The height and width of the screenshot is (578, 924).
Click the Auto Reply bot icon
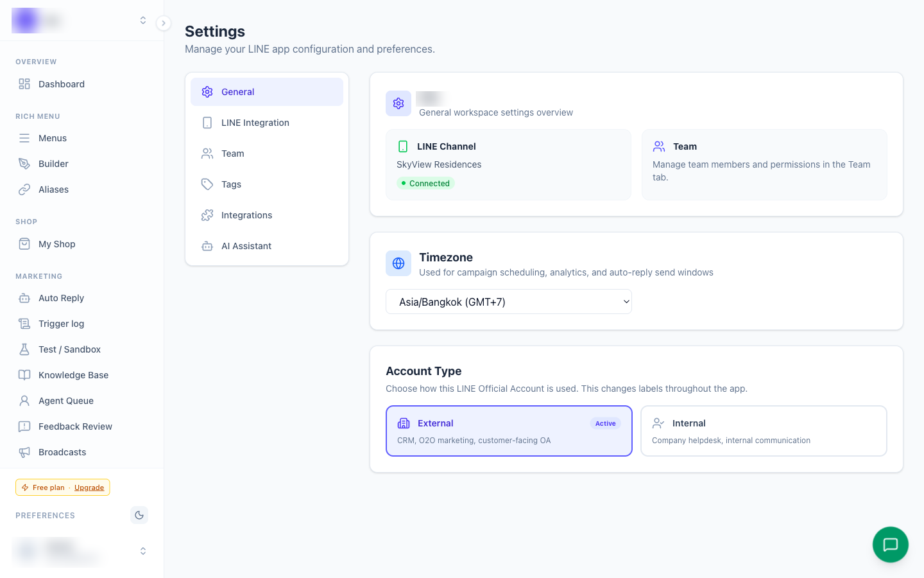tap(24, 298)
